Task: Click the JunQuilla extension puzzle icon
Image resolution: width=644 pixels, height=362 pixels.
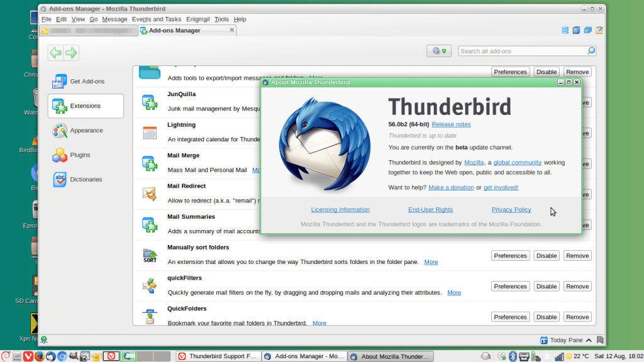Action: click(x=150, y=102)
